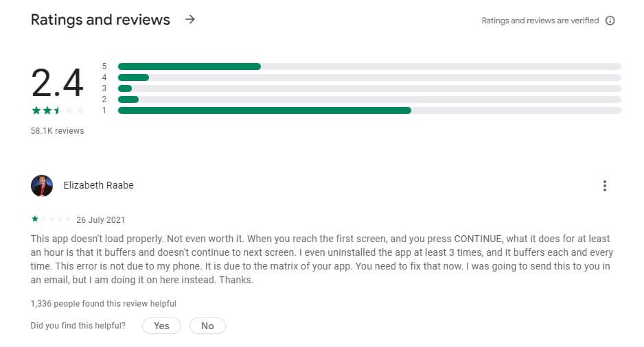Click the 2-star rating bar
The height and width of the screenshot is (347, 644).
(369, 99)
